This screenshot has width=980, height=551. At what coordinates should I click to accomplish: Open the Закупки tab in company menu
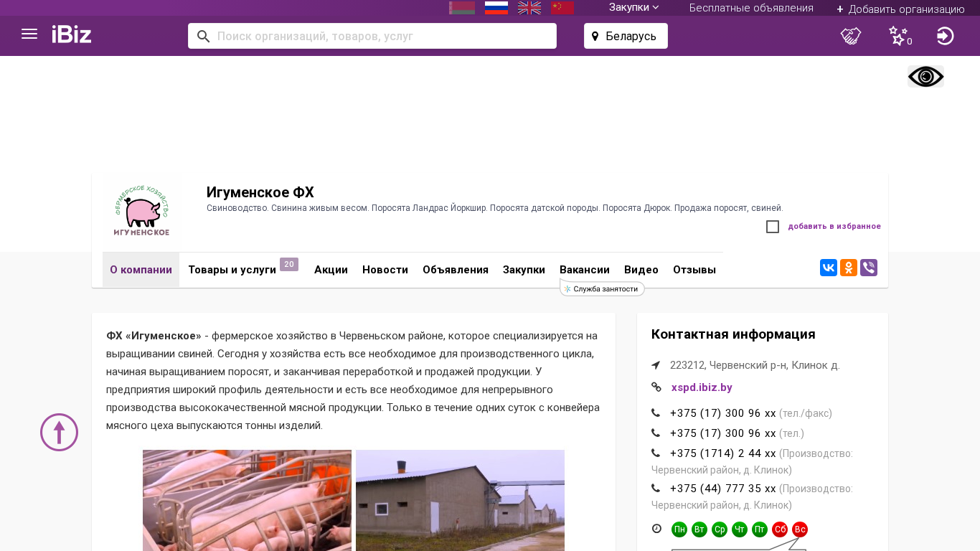pos(524,270)
